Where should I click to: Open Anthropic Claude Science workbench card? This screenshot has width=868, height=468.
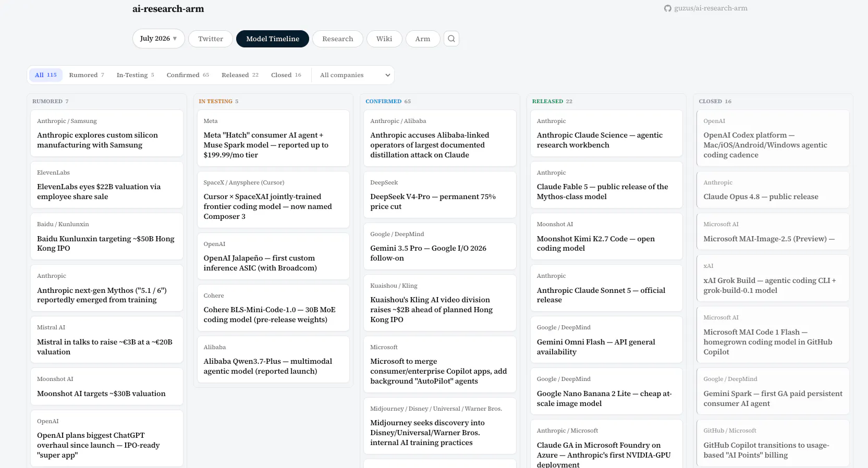pyautogui.click(x=606, y=133)
